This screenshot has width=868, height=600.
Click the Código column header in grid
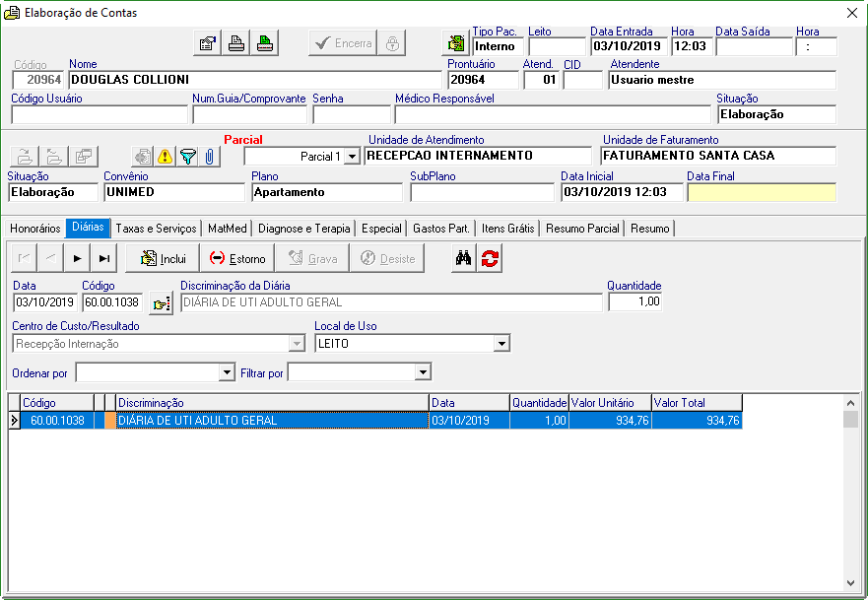pos(57,403)
